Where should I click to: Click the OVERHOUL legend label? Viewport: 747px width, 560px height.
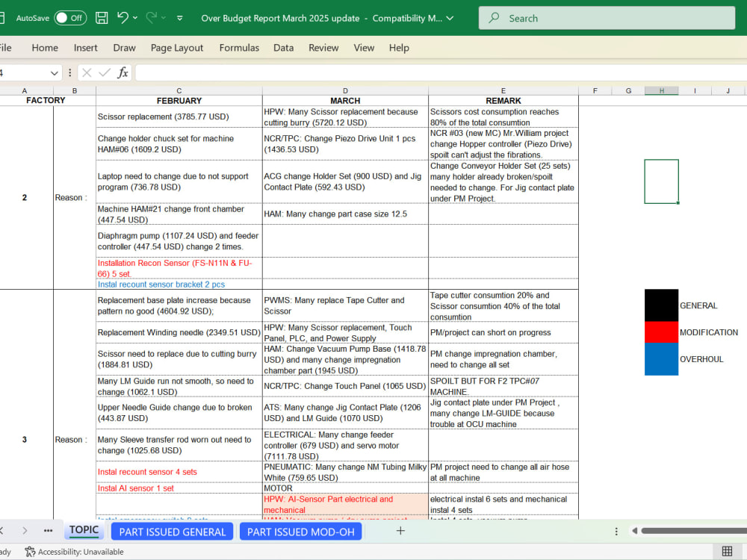pos(701,359)
